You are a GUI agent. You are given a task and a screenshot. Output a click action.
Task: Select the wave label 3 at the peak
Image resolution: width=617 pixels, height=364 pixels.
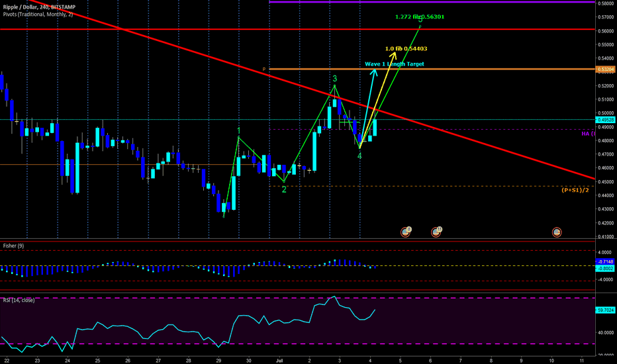coord(335,79)
